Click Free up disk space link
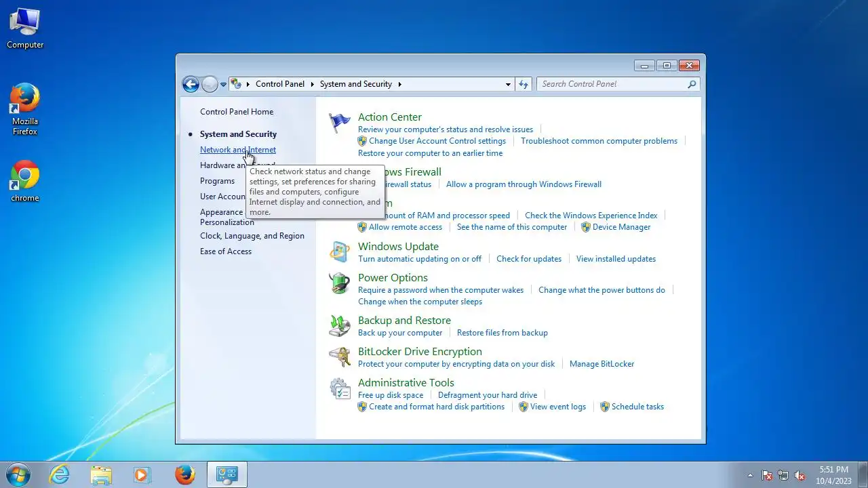868x488 pixels. (391, 395)
